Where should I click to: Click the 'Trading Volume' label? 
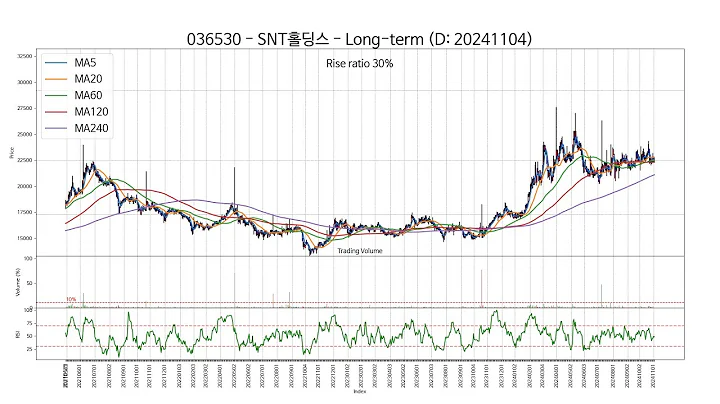coord(360,251)
